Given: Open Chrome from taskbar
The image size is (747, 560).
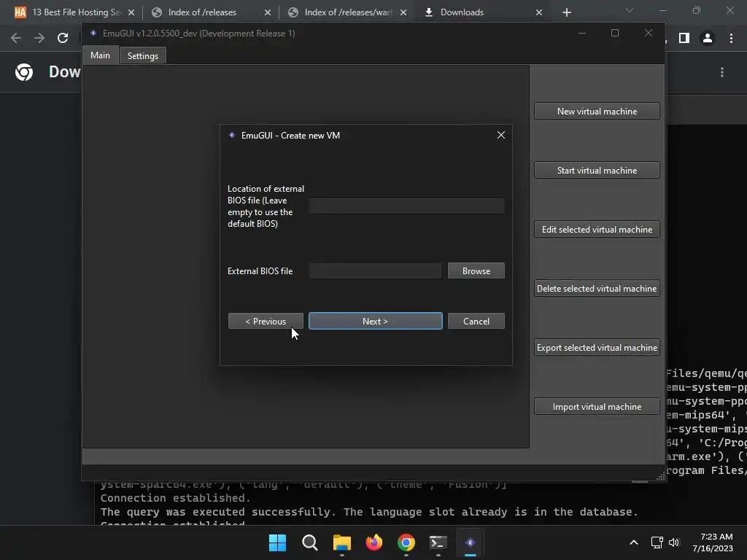Looking at the screenshot, I should click(x=406, y=542).
